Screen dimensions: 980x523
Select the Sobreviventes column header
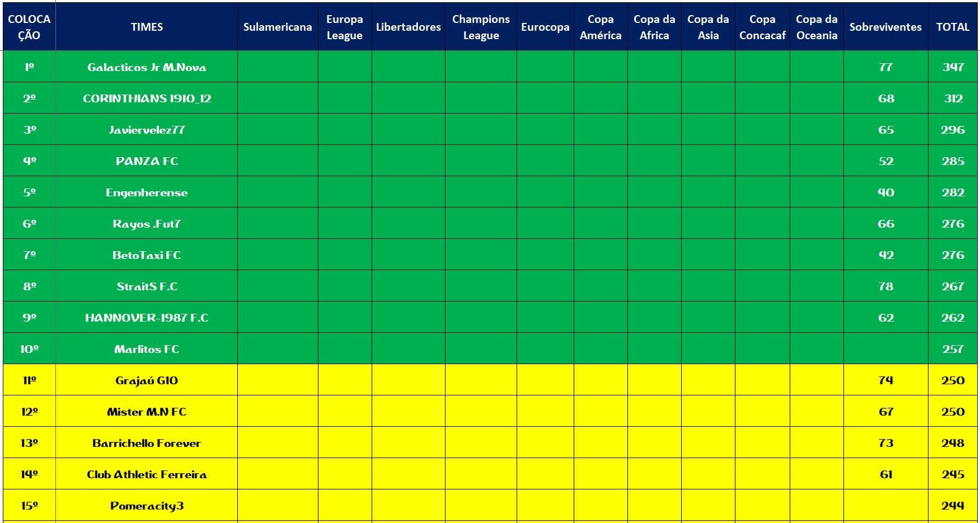pos(885,27)
